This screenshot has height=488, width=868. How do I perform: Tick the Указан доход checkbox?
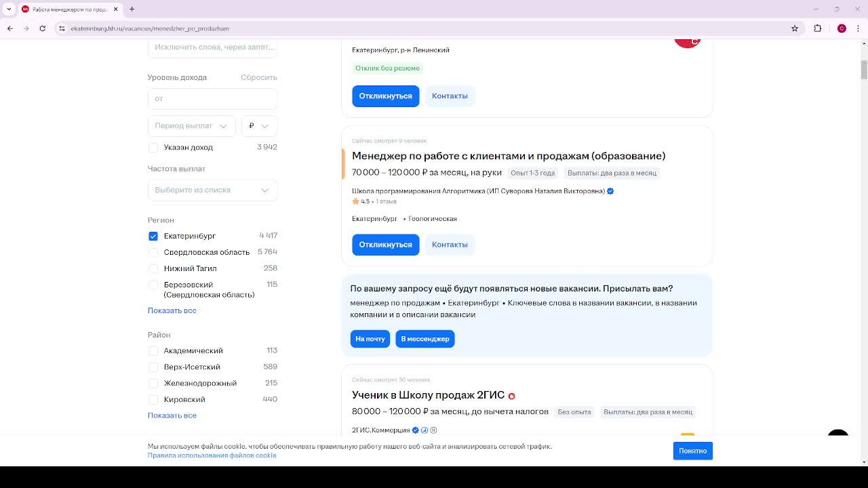click(x=153, y=147)
